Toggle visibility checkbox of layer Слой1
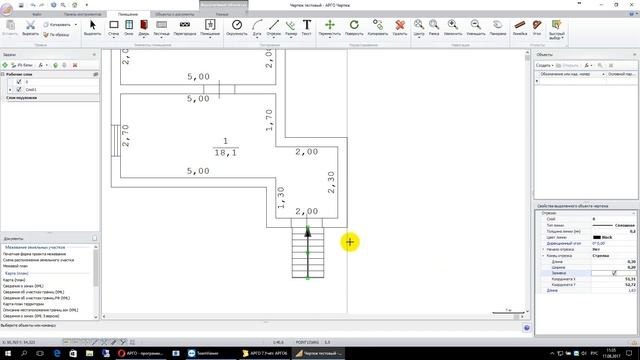 click(19, 89)
